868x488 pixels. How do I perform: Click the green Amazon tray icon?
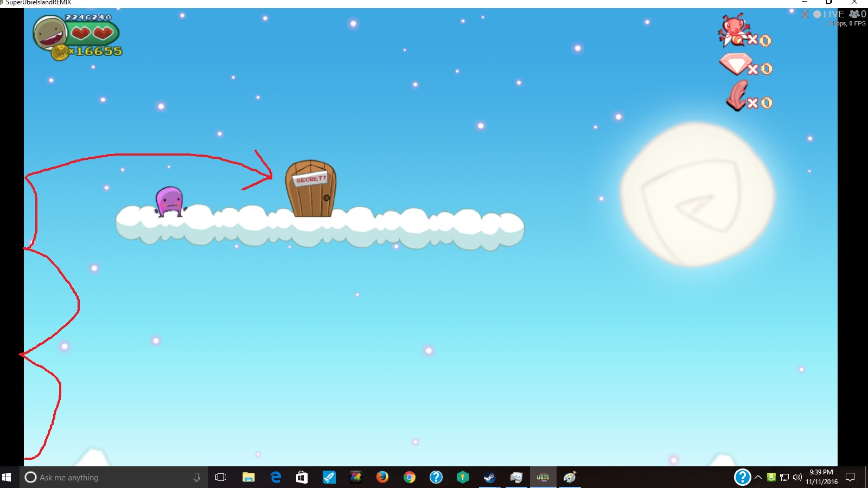(x=771, y=477)
